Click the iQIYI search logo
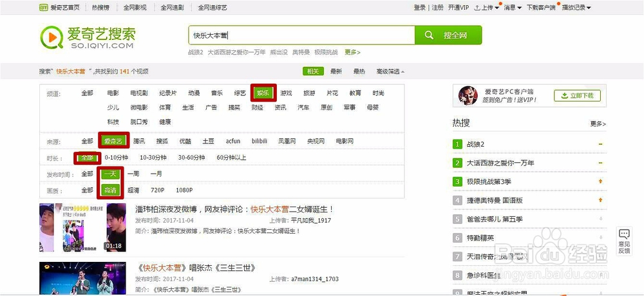This screenshot has width=644, height=296. (88, 37)
